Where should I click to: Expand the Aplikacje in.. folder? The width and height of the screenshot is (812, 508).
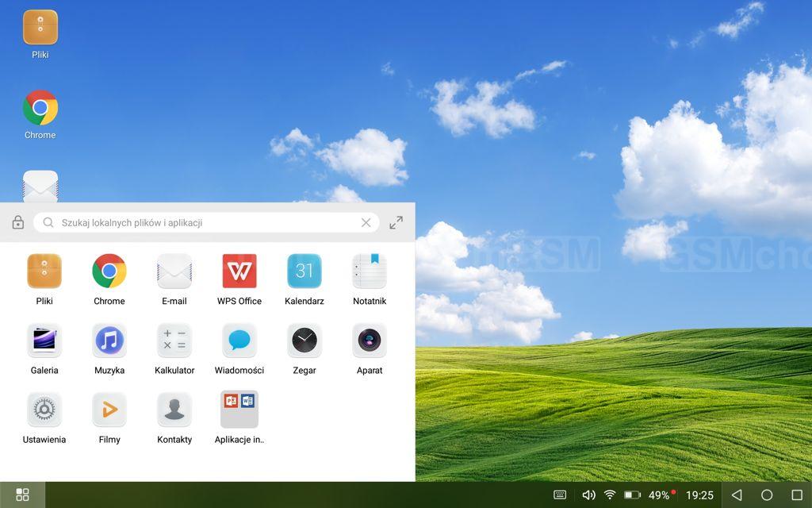point(239,410)
